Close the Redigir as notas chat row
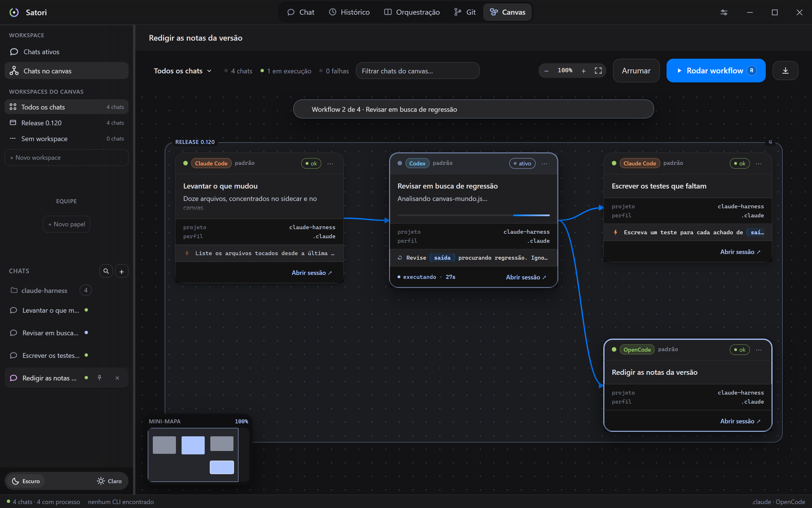Screen dimensions: 812x508 pyautogui.click(x=117, y=378)
